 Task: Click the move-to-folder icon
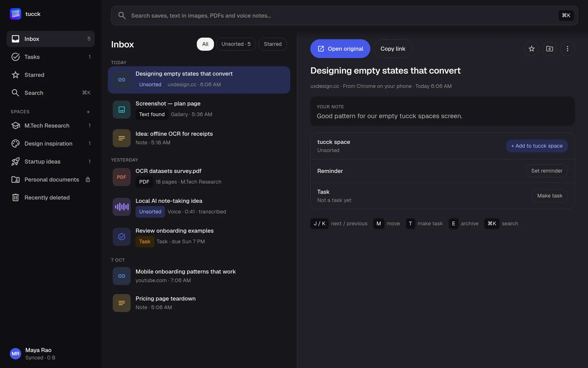(549, 49)
